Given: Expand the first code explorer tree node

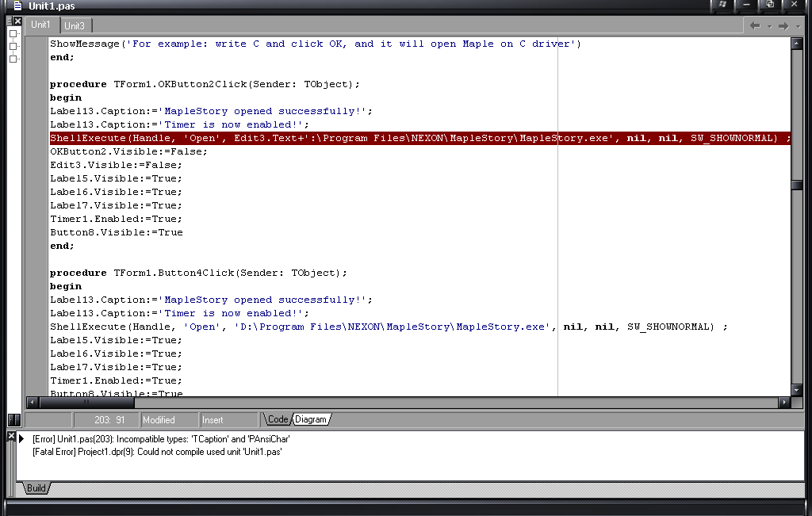Looking at the screenshot, I should pyautogui.click(x=13, y=34).
